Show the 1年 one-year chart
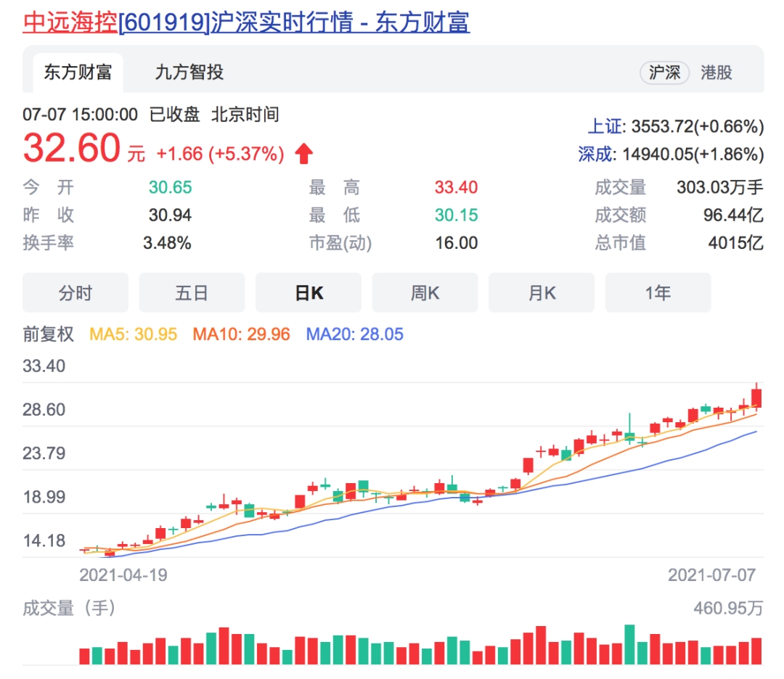 click(x=658, y=293)
